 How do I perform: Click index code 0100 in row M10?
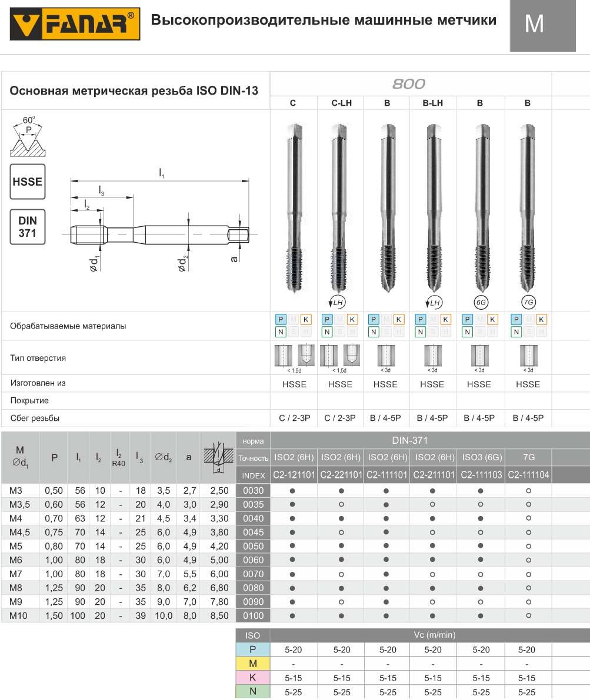pos(254,615)
